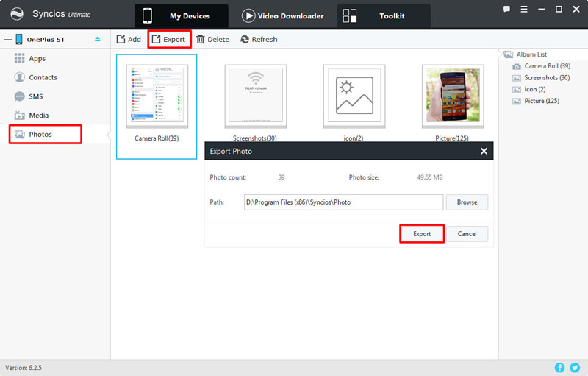Open the My Devices tab
This screenshot has height=376, width=588.
tap(181, 15)
